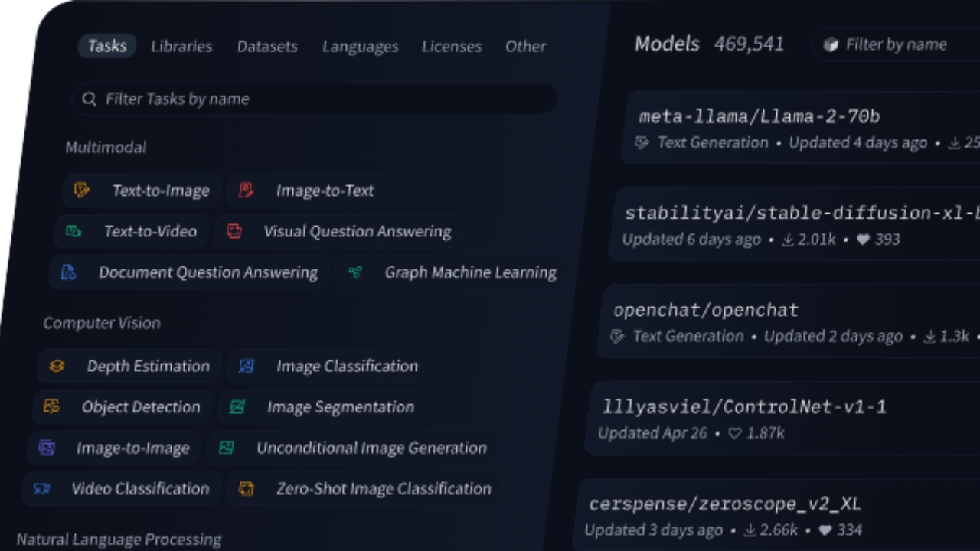This screenshot has width=980, height=551.
Task: Switch to the Languages tab
Action: 360,46
